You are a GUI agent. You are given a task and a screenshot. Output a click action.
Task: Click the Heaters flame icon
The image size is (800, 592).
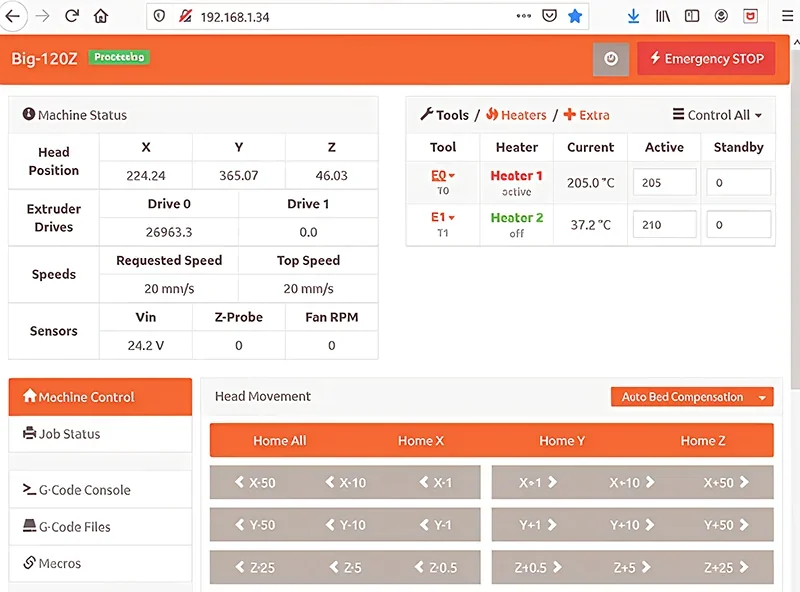coord(493,115)
